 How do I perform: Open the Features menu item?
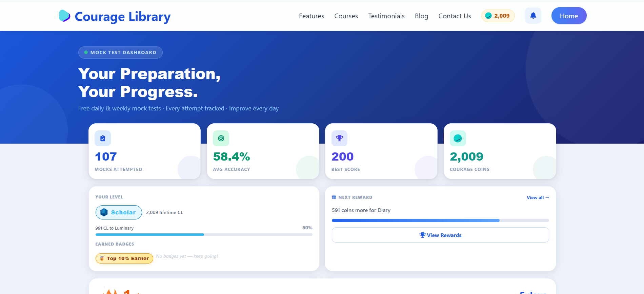[x=311, y=16]
